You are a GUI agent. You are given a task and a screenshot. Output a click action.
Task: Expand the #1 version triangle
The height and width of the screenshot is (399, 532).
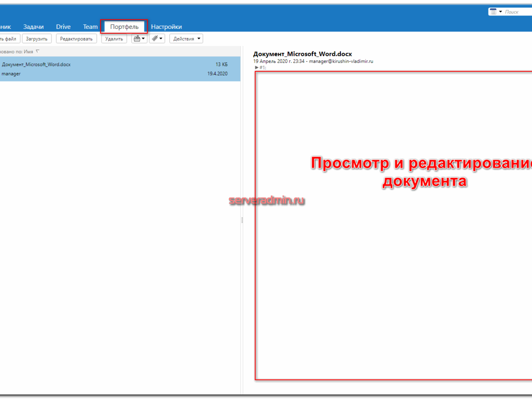click(x=257, y=67)
